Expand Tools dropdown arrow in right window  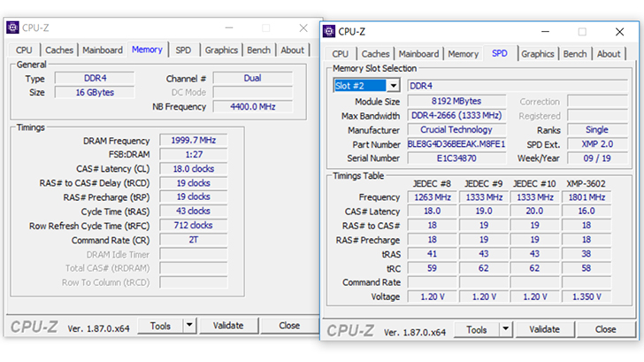point(506,329)
